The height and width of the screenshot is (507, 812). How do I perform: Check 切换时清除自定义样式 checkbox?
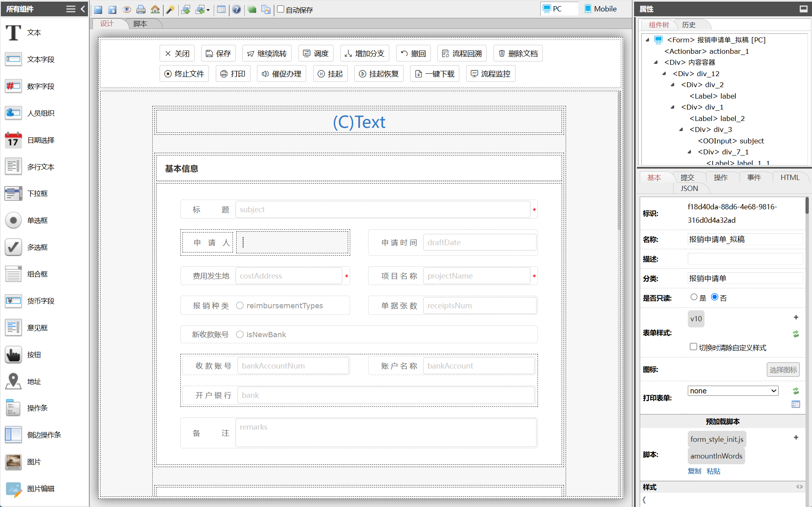click(693, 347)
